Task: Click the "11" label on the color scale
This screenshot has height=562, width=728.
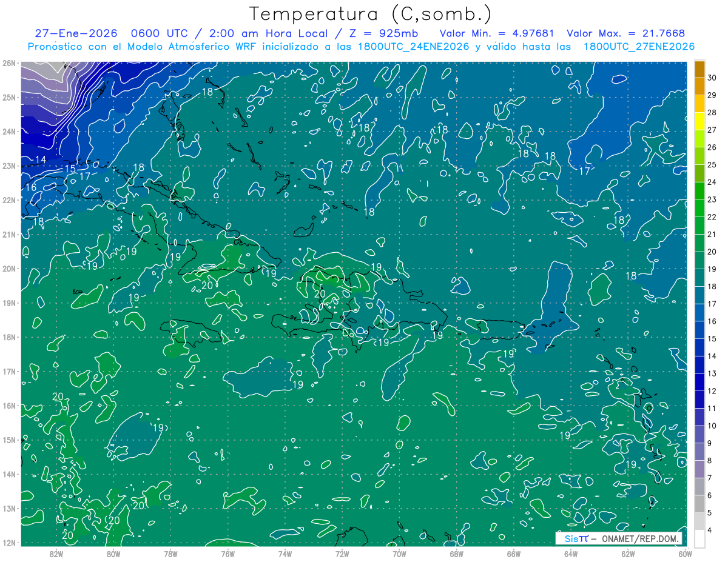Action: (712, 408)
